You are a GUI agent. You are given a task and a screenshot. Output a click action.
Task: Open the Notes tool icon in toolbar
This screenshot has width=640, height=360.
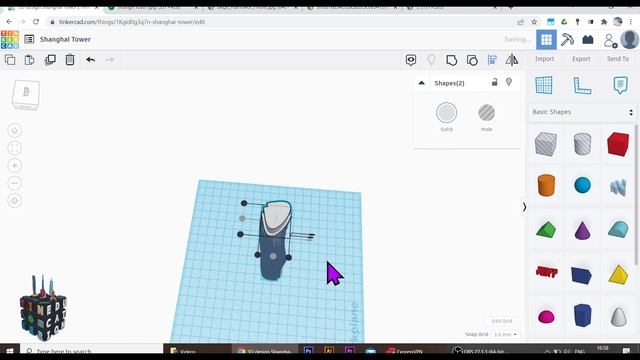tap(411, 60)
